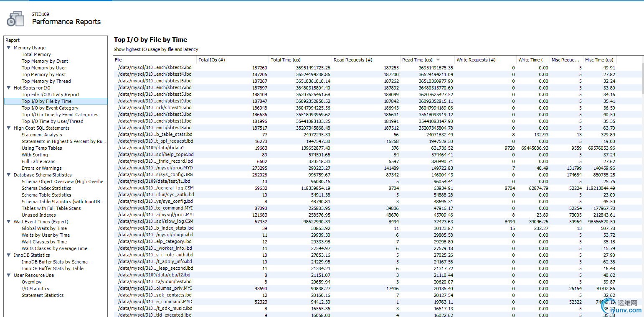This screenshot has width=644, height=317.
Task: Open the Using Temp Tables report
Action: [x=42, y=148]
